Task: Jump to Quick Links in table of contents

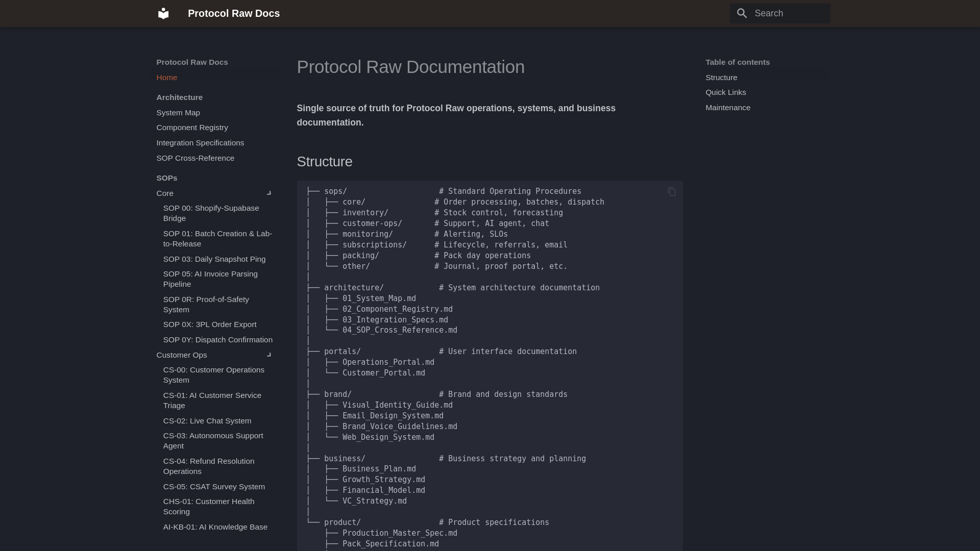Action: coord(726,92)
